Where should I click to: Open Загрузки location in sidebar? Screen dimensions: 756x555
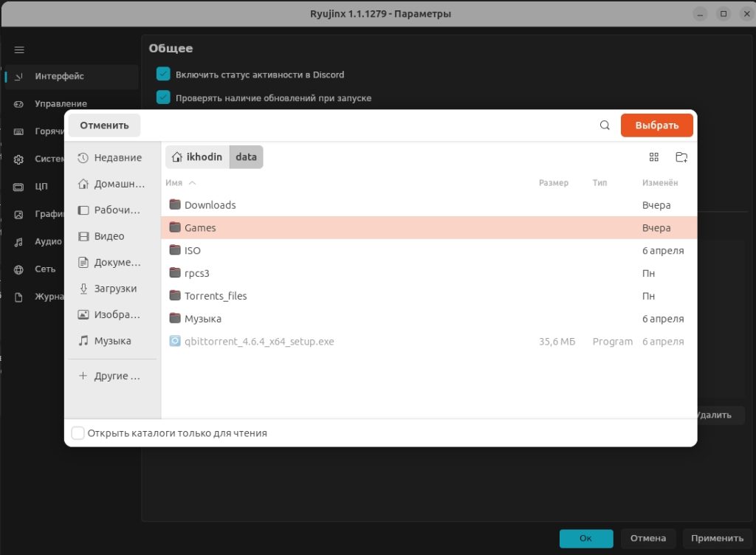pos(112,288)
